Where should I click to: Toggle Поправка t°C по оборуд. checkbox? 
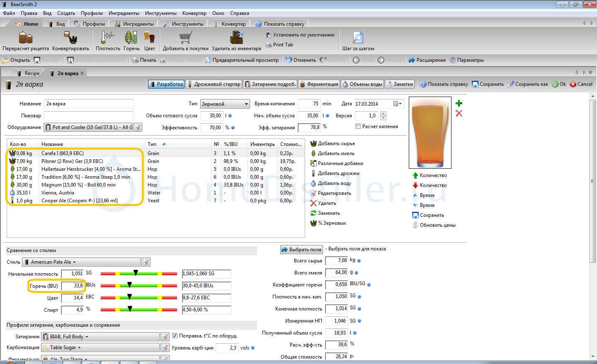[175, 336]
